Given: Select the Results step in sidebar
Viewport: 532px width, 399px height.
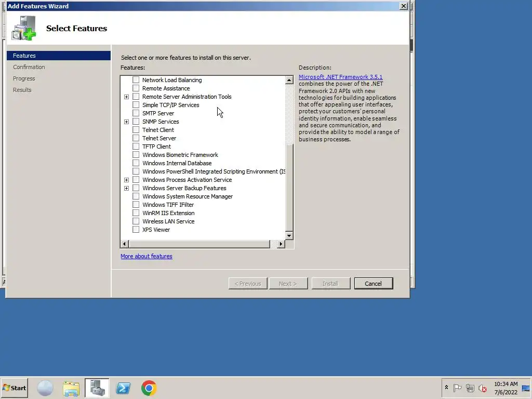Looking at the screenshot, I should [22, 90].
